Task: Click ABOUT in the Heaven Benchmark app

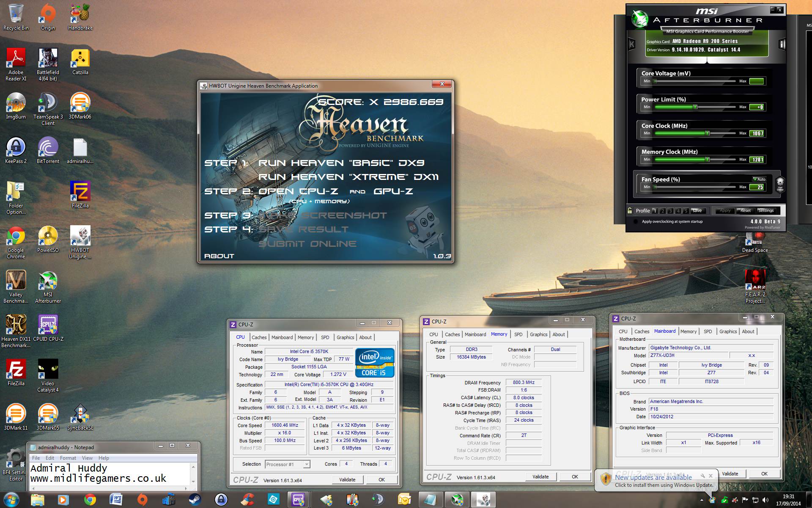Action: tap(219, 256)
